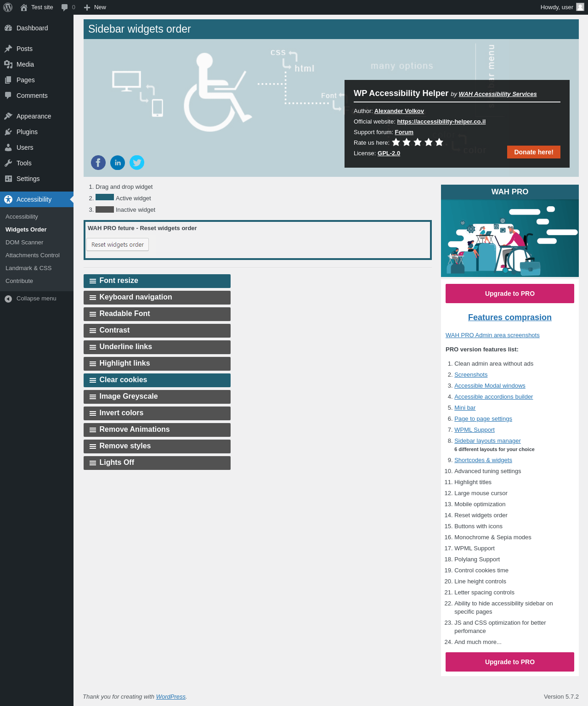This screenshot has width=588, height=706.
Task: Click the top Upgrade to PRO button
Action: tap(510, 294)
